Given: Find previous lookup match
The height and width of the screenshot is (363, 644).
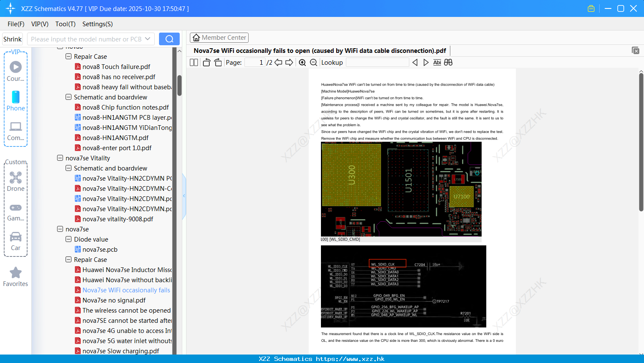Looking at the screenshot, I should click(x=415, y=63).
